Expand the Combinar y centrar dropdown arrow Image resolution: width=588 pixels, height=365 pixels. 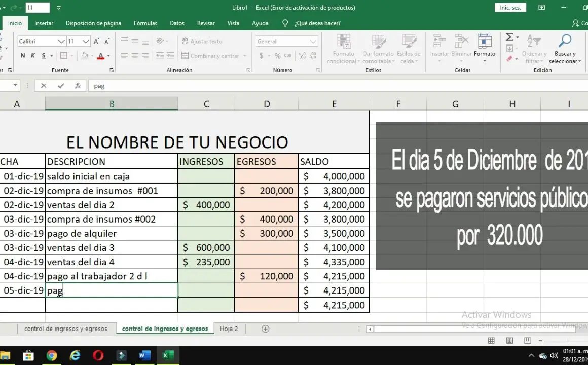point(244,56)
